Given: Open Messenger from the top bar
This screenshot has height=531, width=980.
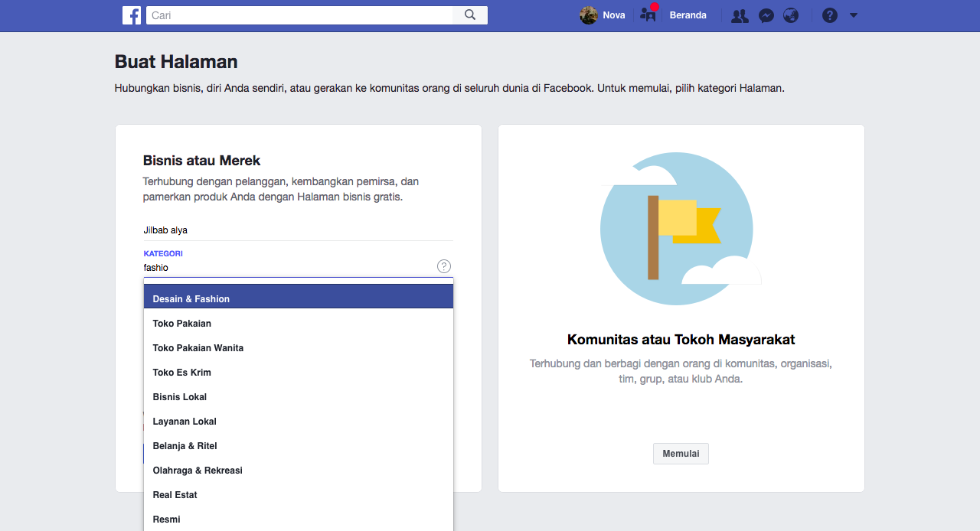Looking at the screenshot, I should point(766,15).
